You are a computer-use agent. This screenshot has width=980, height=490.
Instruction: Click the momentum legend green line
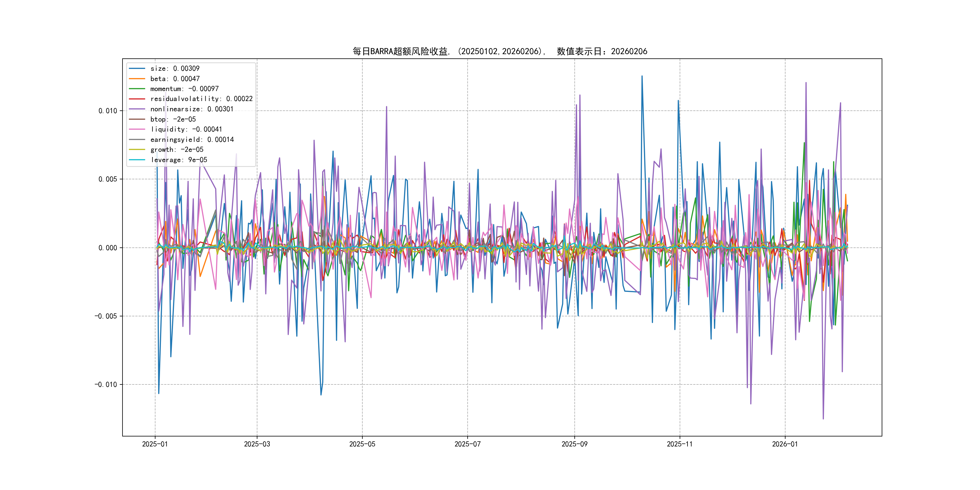click(x=137, y=89)
